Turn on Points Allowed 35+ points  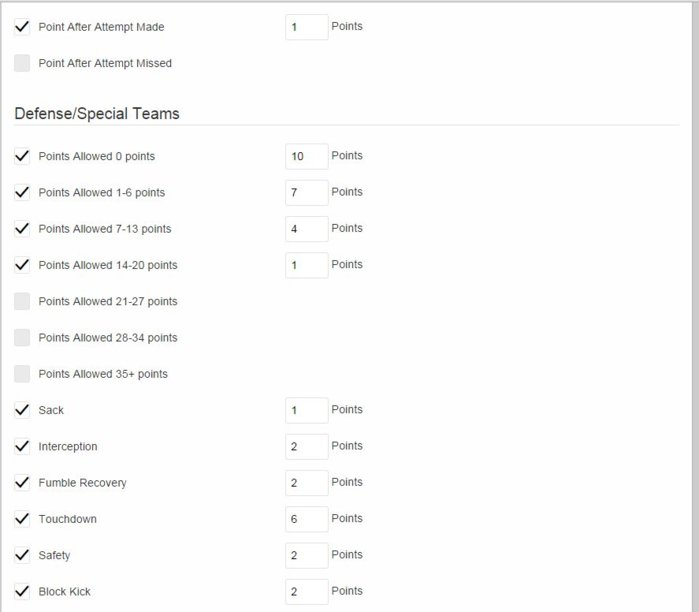coord(22,374)
